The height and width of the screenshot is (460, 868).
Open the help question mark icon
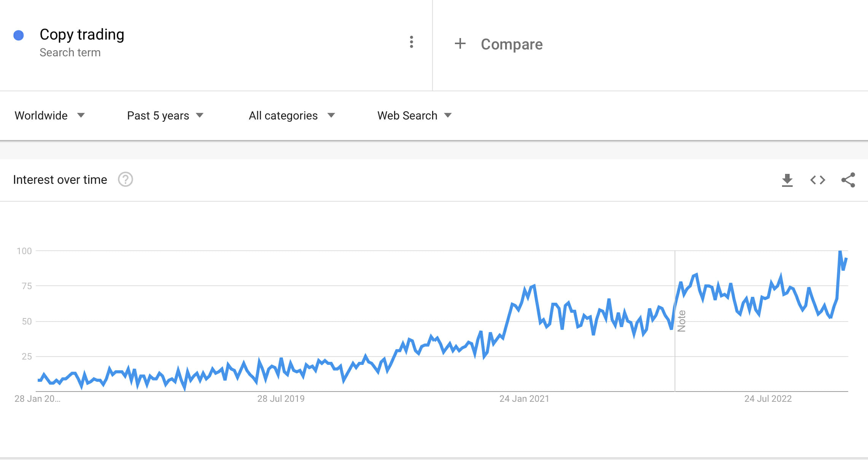coord(125,180)
